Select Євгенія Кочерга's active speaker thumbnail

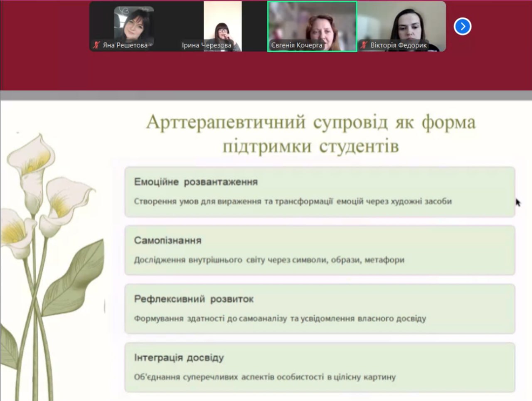312,26
